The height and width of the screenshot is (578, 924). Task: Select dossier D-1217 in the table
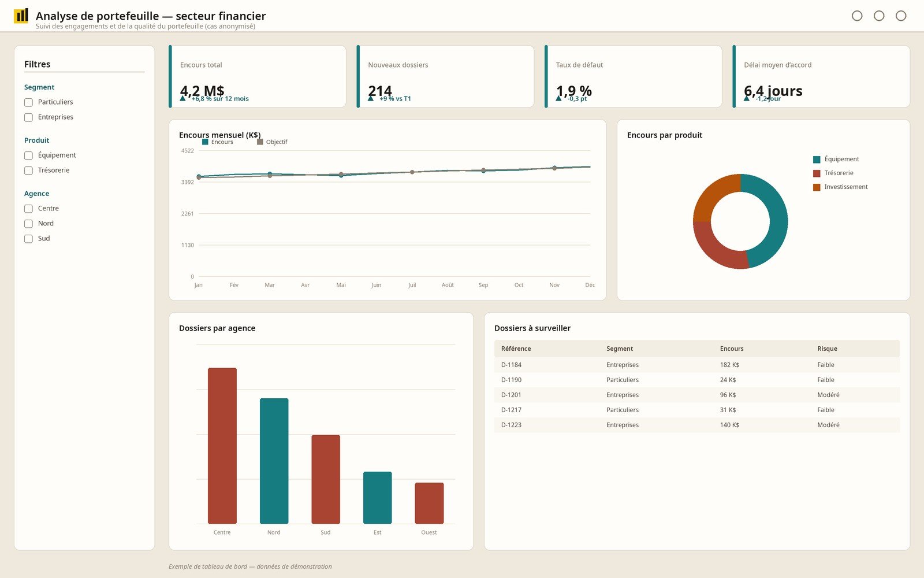(x=697, y=410)
